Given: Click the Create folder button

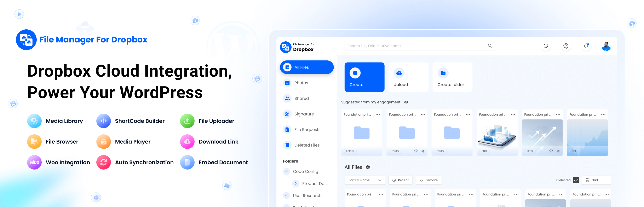Looking at the screenshot, I should pyautogui.click(x=452, y=77).
